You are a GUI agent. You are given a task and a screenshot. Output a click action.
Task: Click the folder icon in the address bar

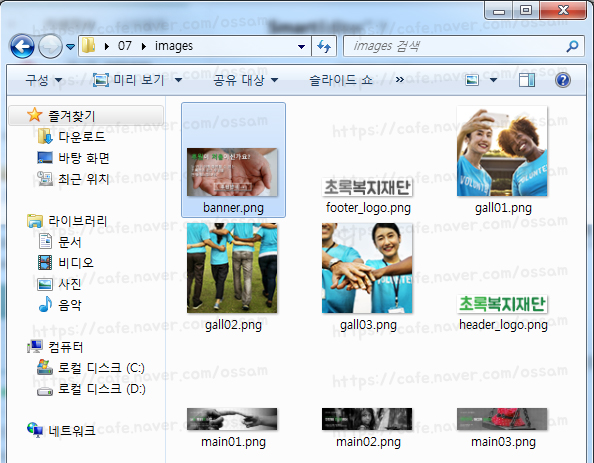[x=89, y=45]
